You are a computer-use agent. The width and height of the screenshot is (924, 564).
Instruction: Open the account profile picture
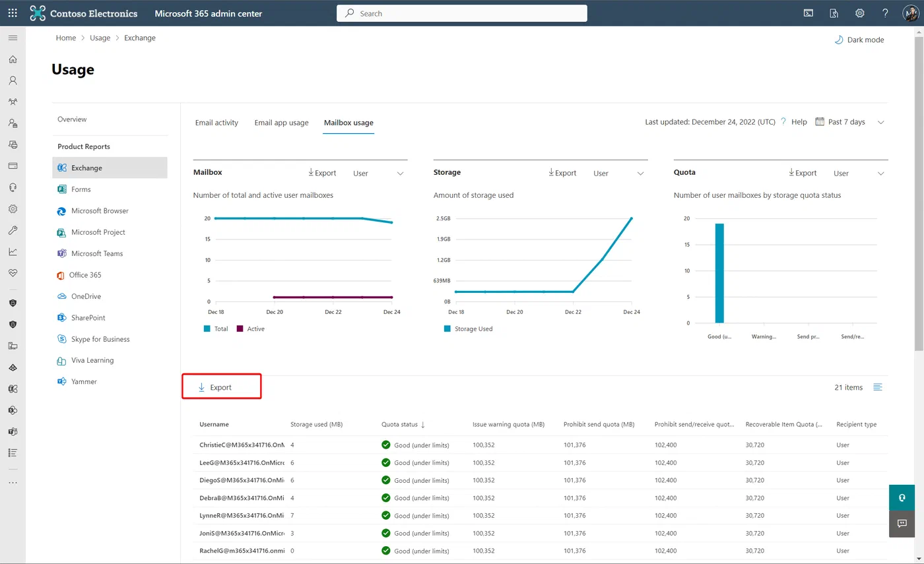click(x=911, y=13)
